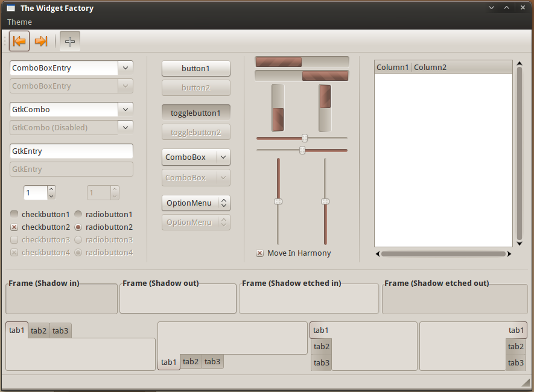534x392 pixels.
Task: Click the orange back arrow toolbar icon
Action: (19, 41)
